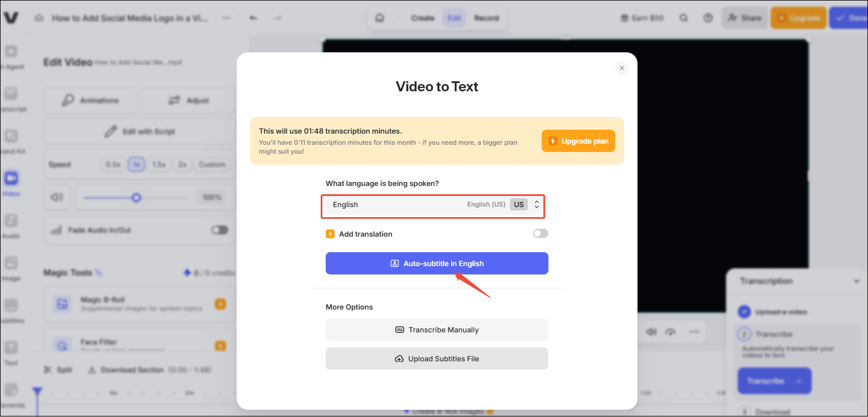The width and height of the screenshot is (868, 417).
Task: Open the player three-dot more options
Action: pos(694,332)
